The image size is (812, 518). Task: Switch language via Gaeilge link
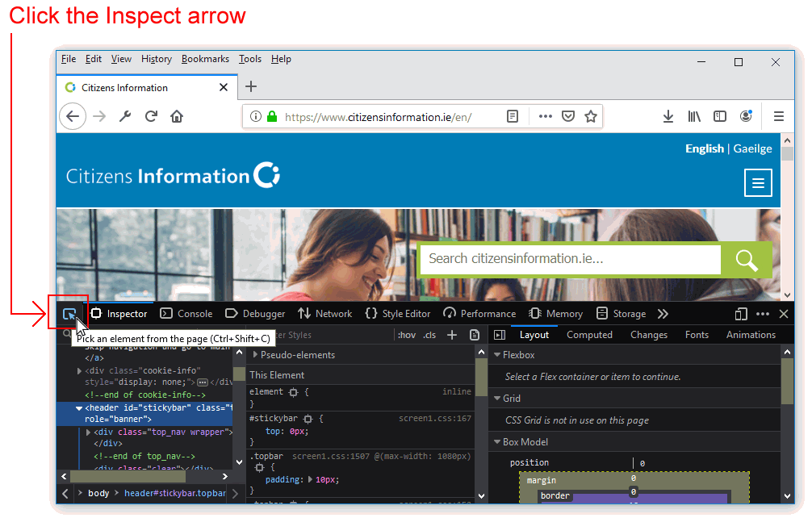[x=752, y=148]
